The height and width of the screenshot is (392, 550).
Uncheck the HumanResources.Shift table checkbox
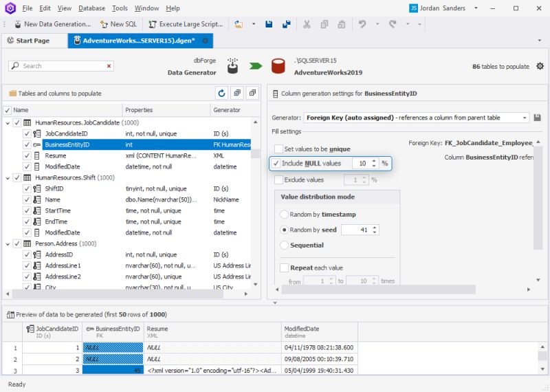click(16, 177)
